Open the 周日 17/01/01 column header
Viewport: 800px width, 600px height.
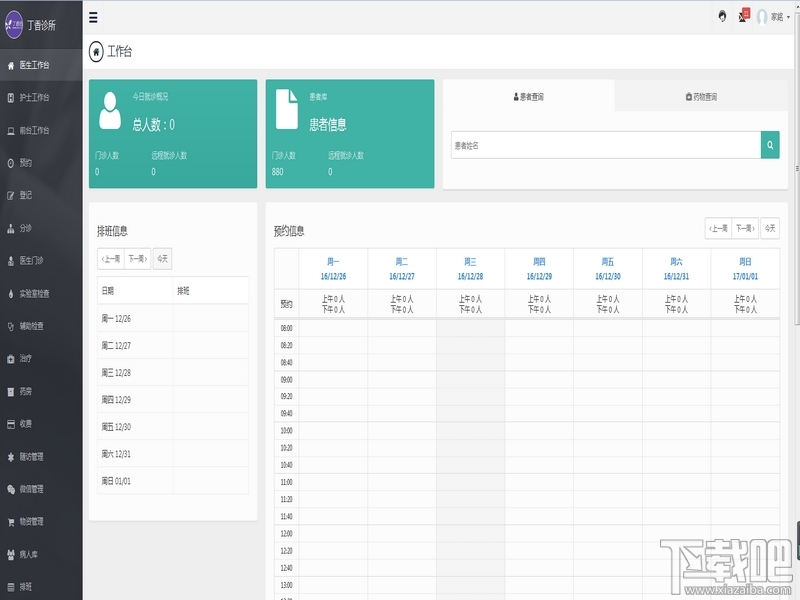pos(745,269)
